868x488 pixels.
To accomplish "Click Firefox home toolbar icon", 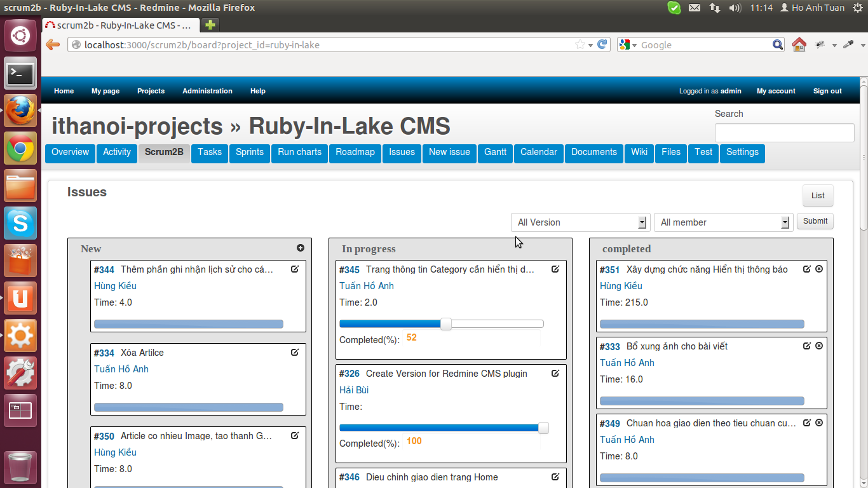I will click(x=799, y=44).
